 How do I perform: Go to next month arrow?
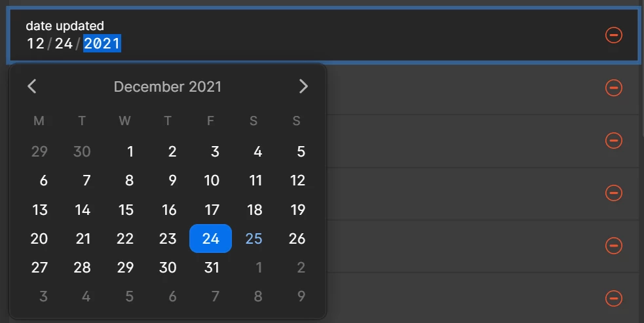[303, 86]
